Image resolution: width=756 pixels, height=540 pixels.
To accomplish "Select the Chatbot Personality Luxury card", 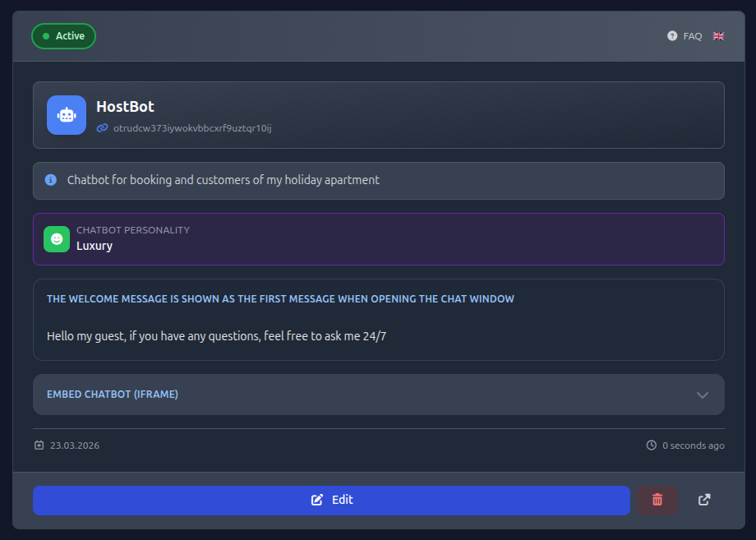I will pos(378,239).
